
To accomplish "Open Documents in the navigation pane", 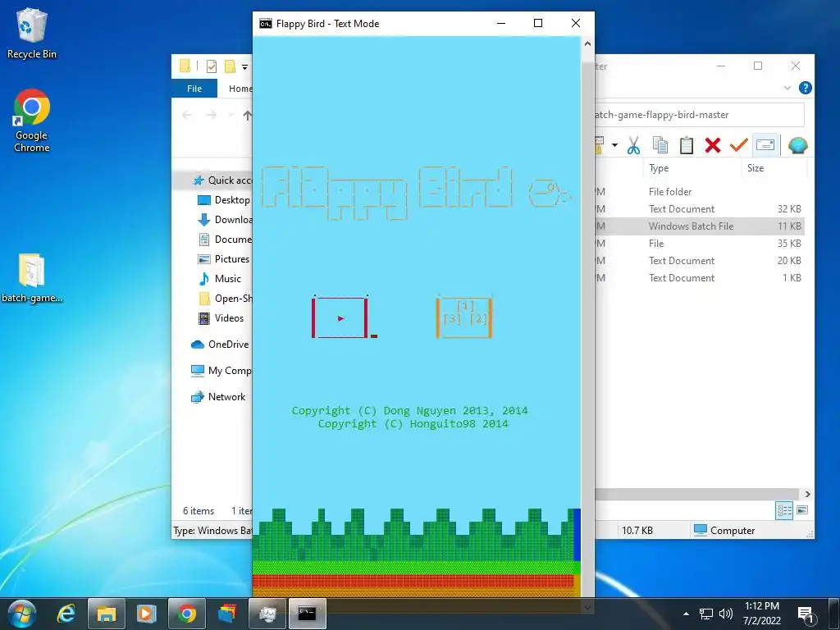I will click(225, 240).
